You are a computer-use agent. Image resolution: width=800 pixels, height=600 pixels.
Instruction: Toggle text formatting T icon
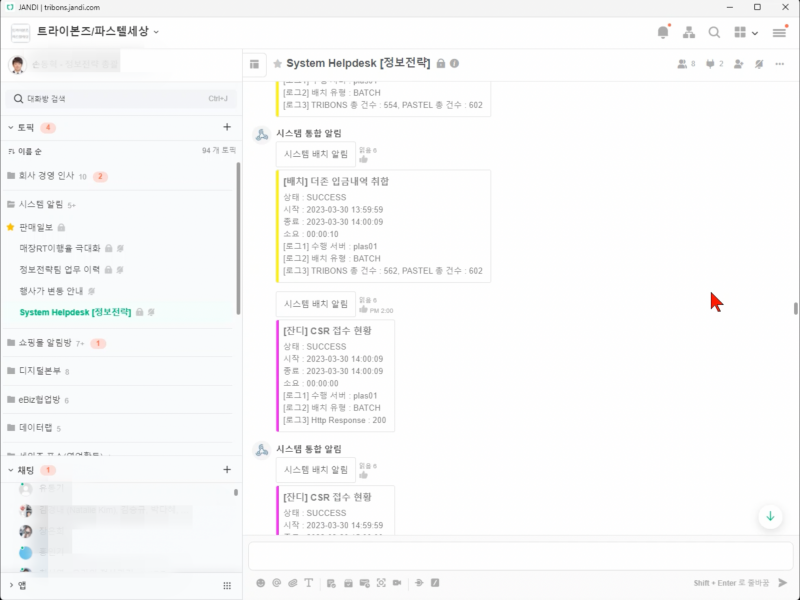click(x=308, y=582)
